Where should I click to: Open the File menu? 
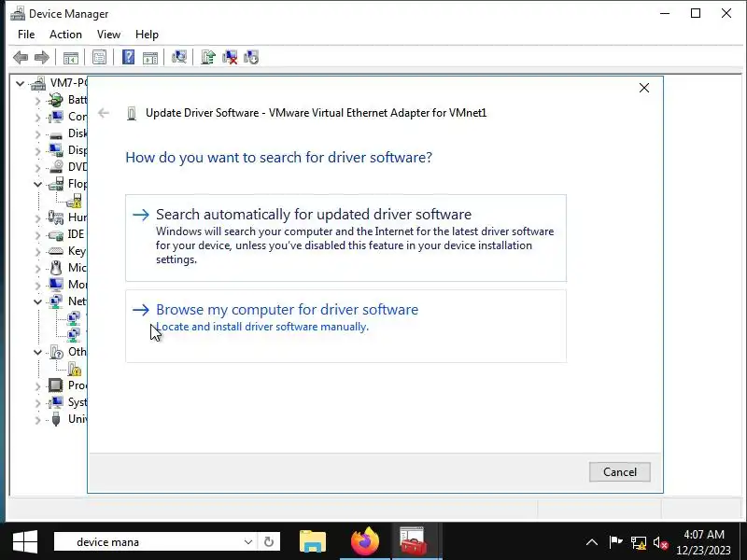(x=26, y=35)
